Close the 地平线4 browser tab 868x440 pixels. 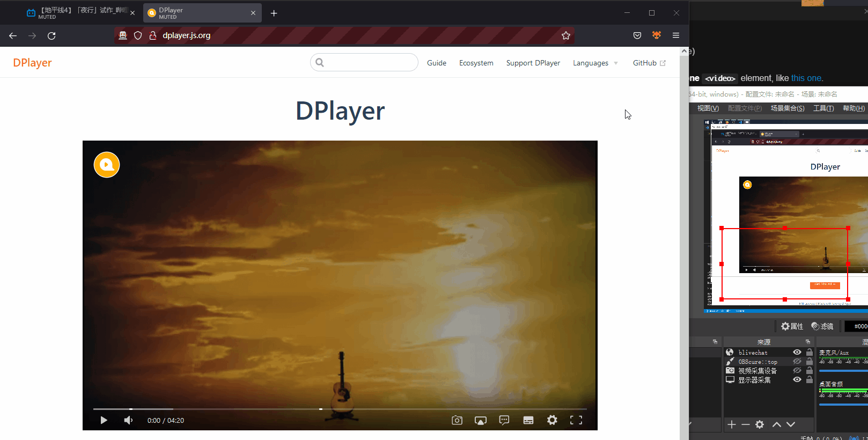coord(133,13)
